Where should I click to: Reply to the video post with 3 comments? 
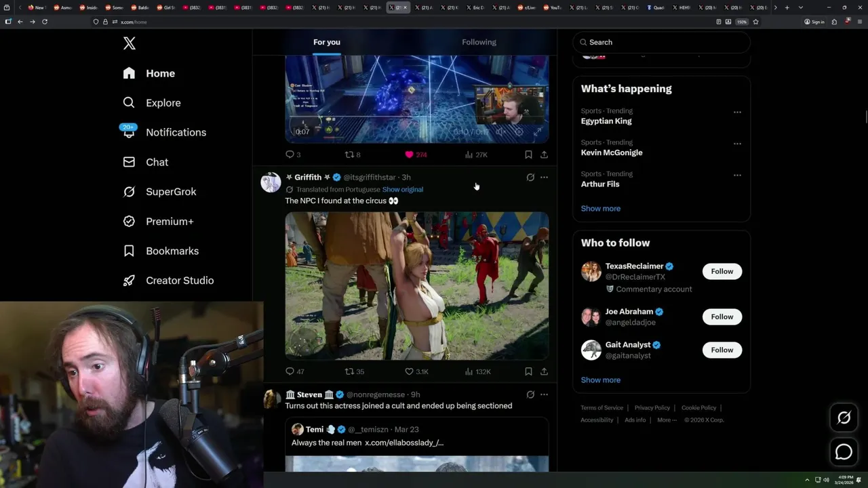pyautogui.click(x=293, y=155)
